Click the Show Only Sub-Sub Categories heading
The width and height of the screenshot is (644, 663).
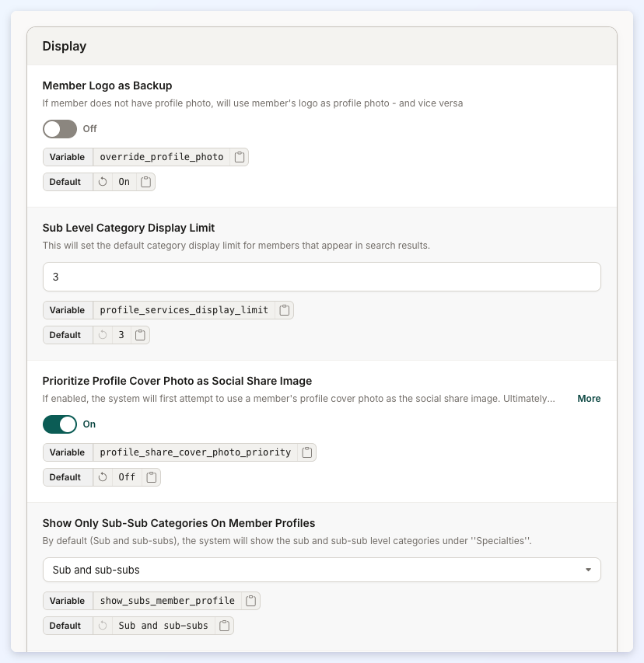coord(179,523)
